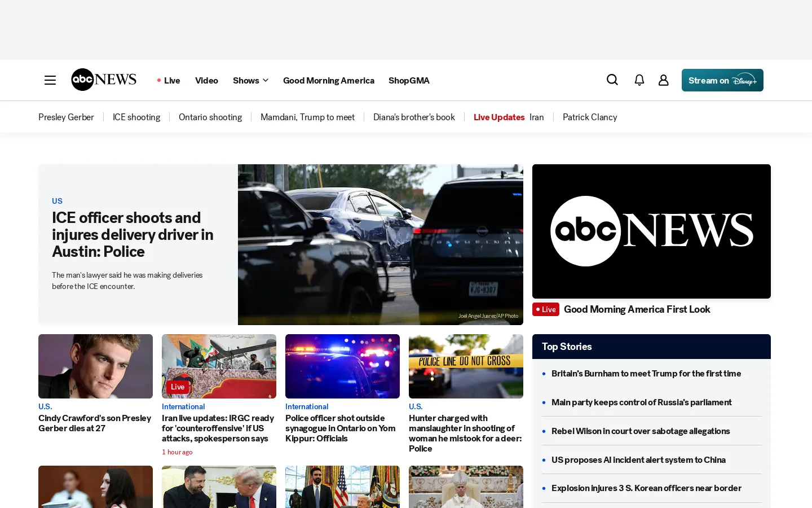This screenshot has height=508, width=812.
Task: Open thumbnail of man beside flags
Action: (x=342, y=487)
